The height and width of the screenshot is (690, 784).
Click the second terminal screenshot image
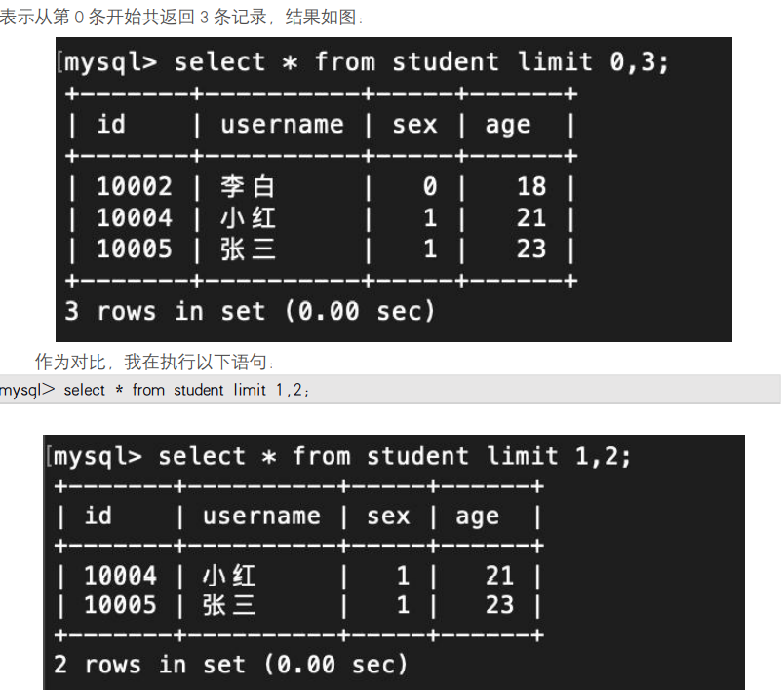click(394, 562)
